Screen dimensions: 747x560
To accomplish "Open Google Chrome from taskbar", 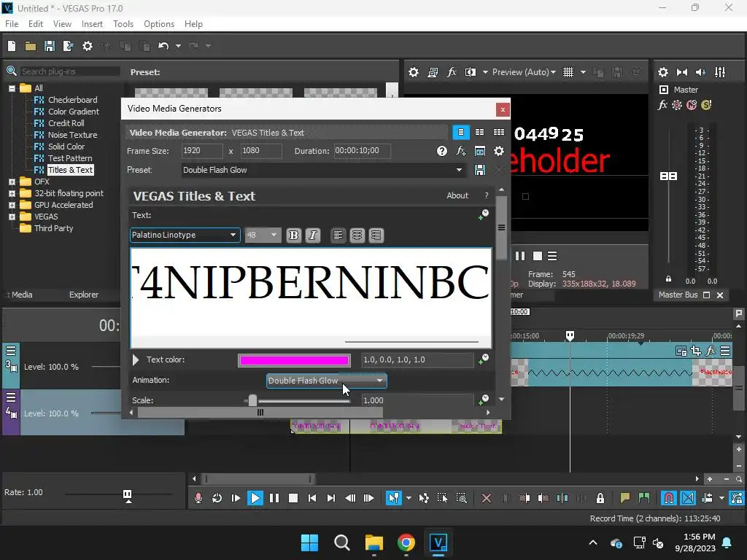I will 406,542.
